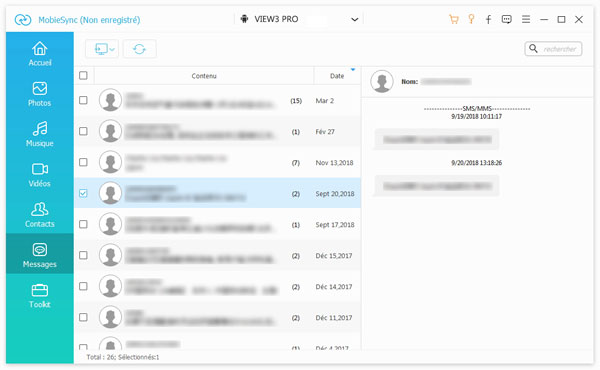Screen dimensions: 600x370
Task: Click avatar of the Sept 17,2018 conversation
Action: tap(110, 224)
